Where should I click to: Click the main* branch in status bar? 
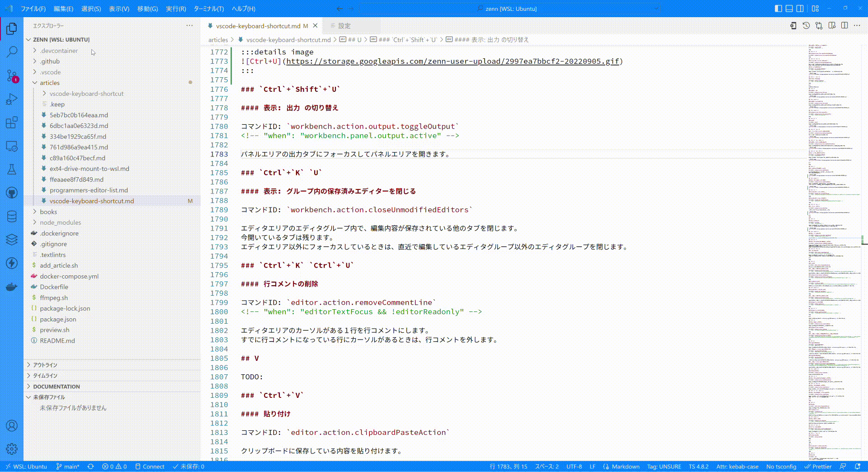click(x=67, y=467)
